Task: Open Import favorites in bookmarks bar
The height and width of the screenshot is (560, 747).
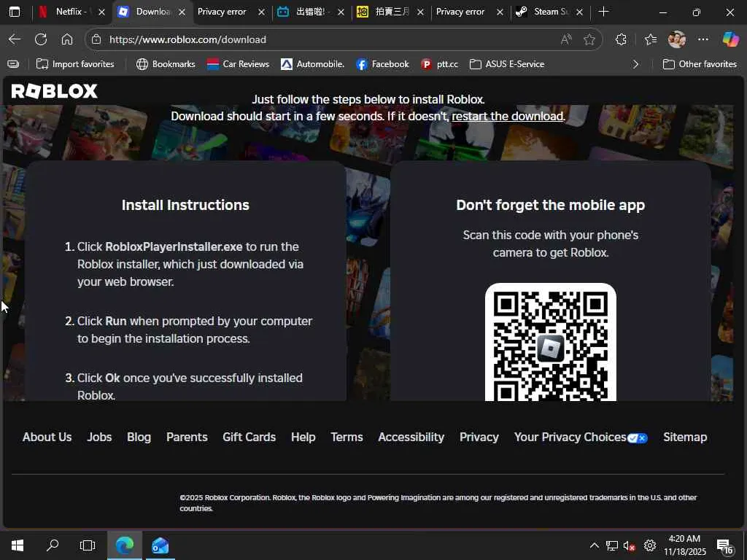Action: pyautogui.click(x=75, y=64)
